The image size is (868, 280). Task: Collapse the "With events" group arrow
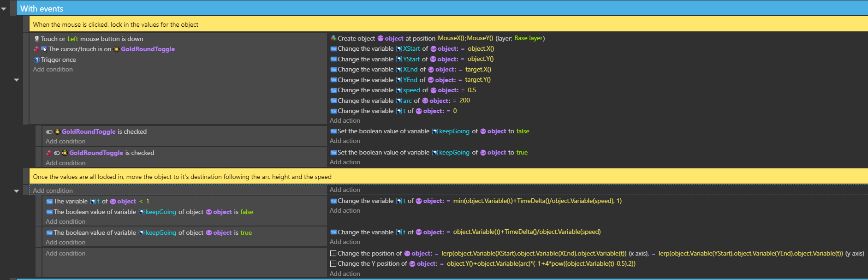click(4, 9)
